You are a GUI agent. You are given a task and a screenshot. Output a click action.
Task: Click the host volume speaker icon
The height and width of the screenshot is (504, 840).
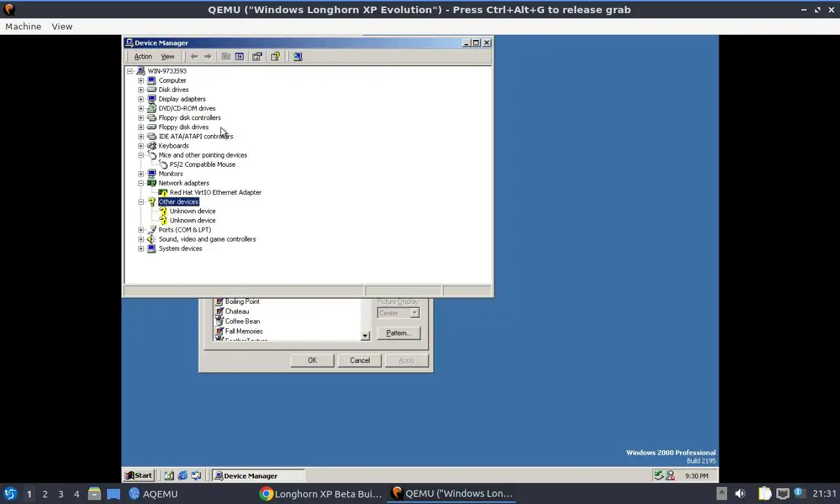740,493
